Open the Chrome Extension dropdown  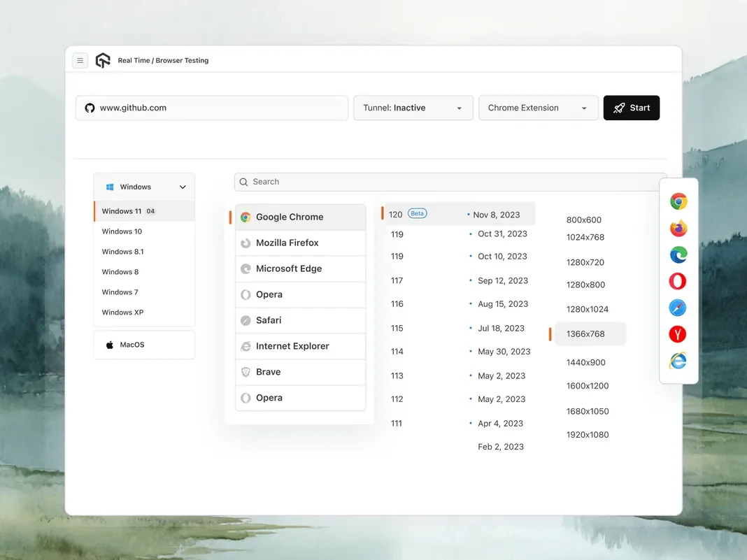(x=539, y=108)
